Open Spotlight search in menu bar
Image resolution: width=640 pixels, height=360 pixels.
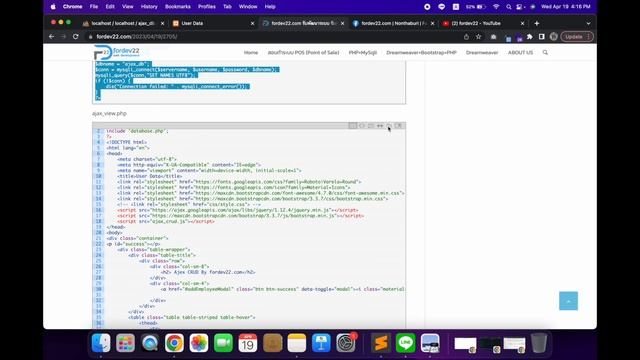click(x=508, y=7)
